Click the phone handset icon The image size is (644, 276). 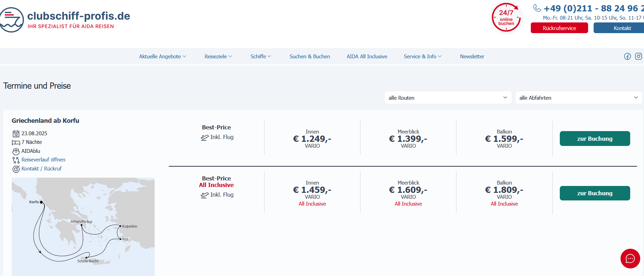tap(537, 8)
